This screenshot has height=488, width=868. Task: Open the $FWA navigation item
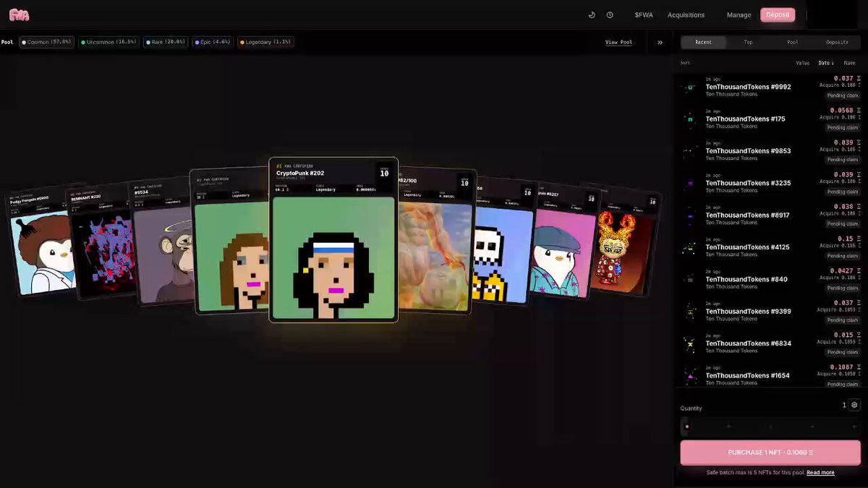point(643,14)
